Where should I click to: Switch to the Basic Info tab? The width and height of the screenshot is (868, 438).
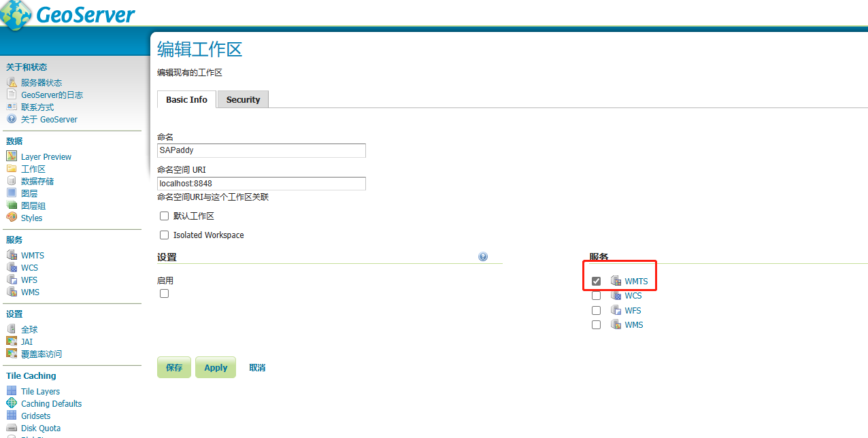click(186, 99)
